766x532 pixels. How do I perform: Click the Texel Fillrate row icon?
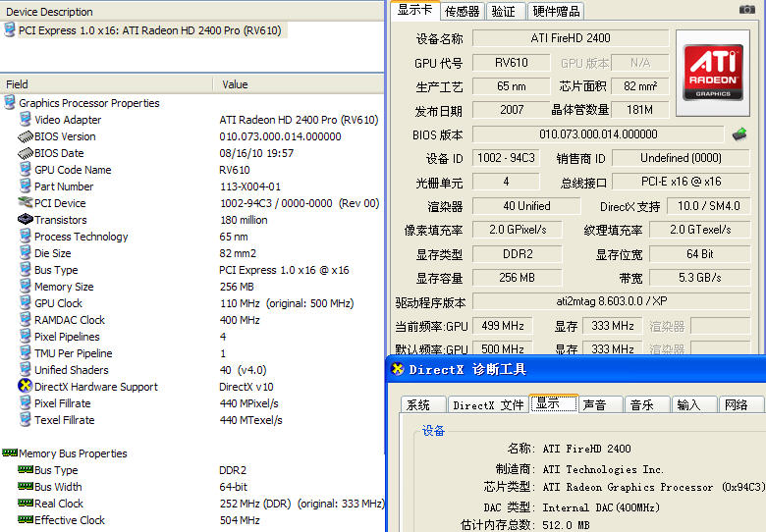click(x=25, y=420)
